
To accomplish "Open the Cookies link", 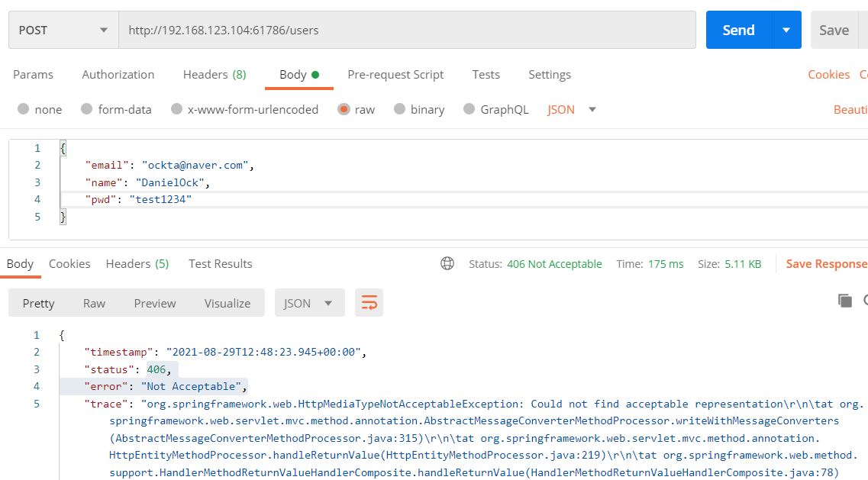I will pyautogui.click(x=828, y=75).
